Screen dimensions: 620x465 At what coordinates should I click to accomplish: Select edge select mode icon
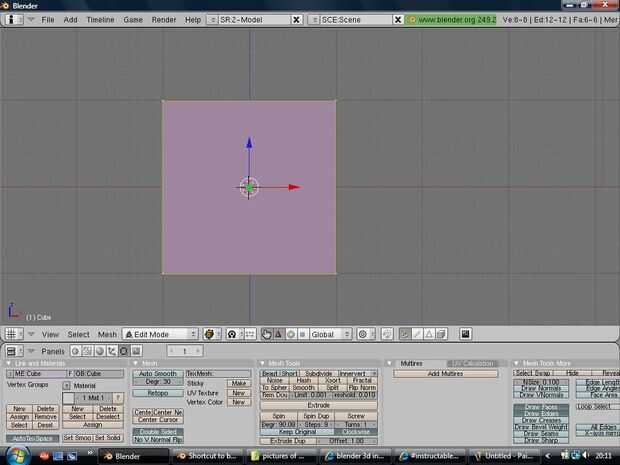tap(417, 335)
